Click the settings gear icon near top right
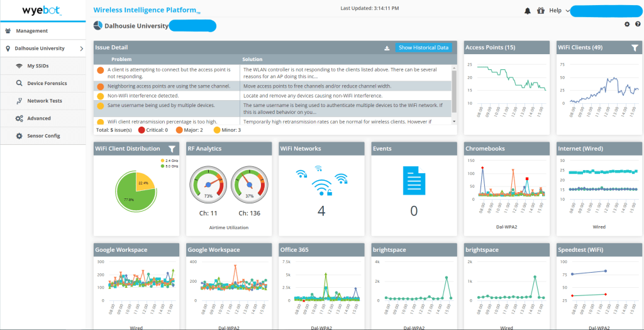The height and width of the screenshot is (330, 644). pyautogui.click(x=626, y=24)
